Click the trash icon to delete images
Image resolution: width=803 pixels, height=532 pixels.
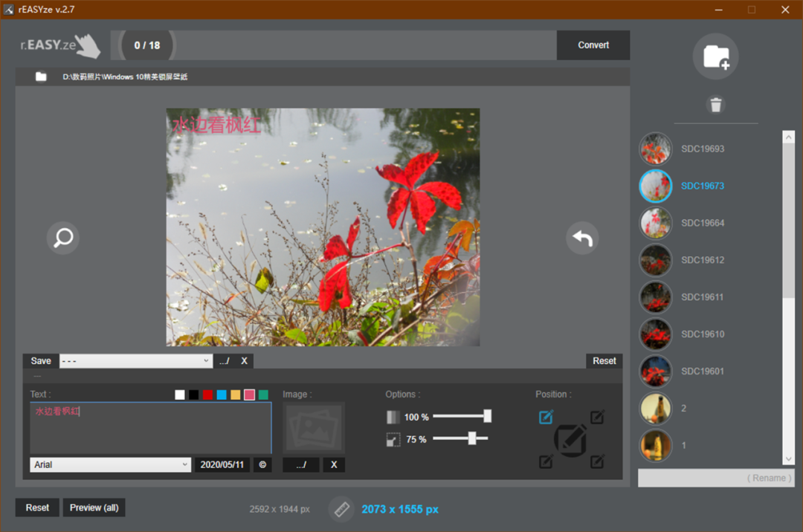click(x=716, y=105)
